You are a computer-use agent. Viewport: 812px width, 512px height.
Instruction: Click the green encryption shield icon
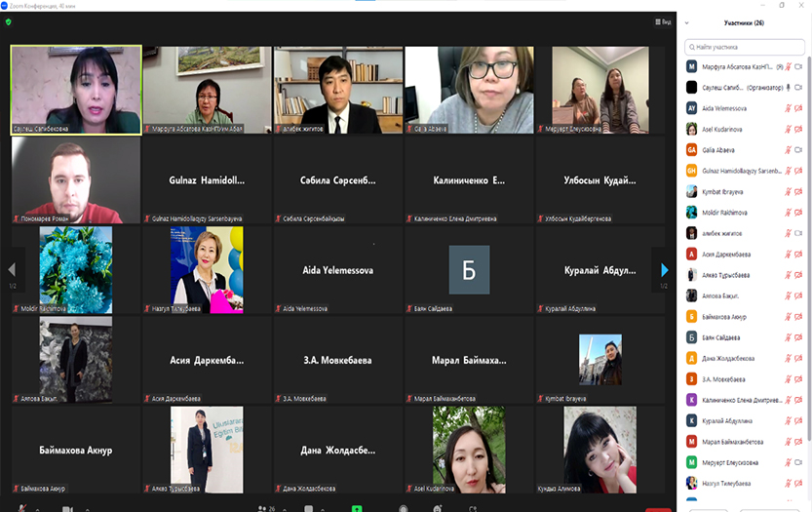pos(9,21)
